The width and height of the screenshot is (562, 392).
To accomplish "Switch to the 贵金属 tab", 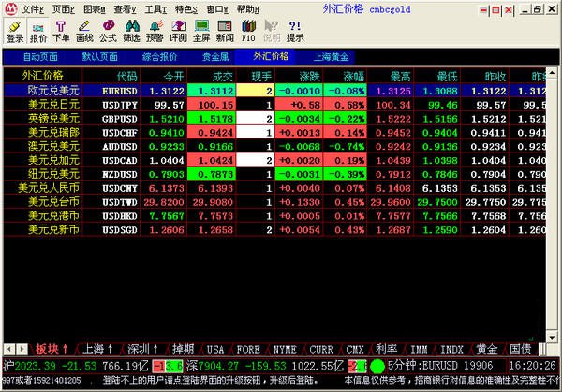I will pos(215,57).
